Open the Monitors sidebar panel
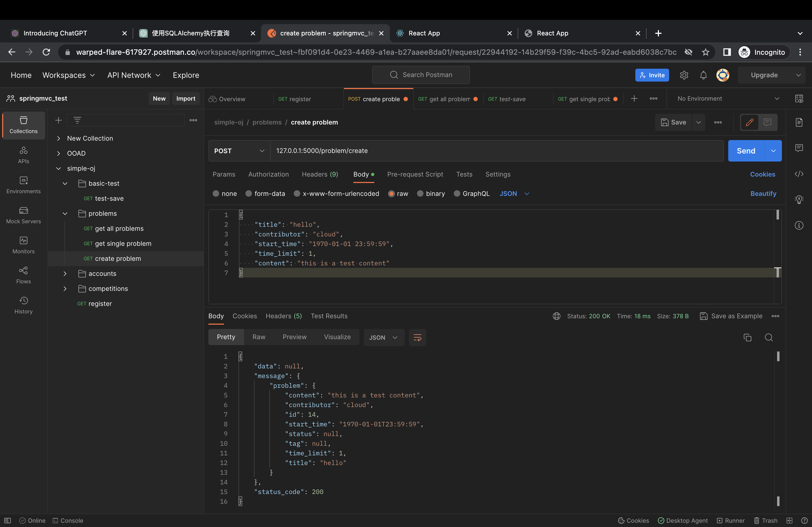 click(x=24, y=245)
